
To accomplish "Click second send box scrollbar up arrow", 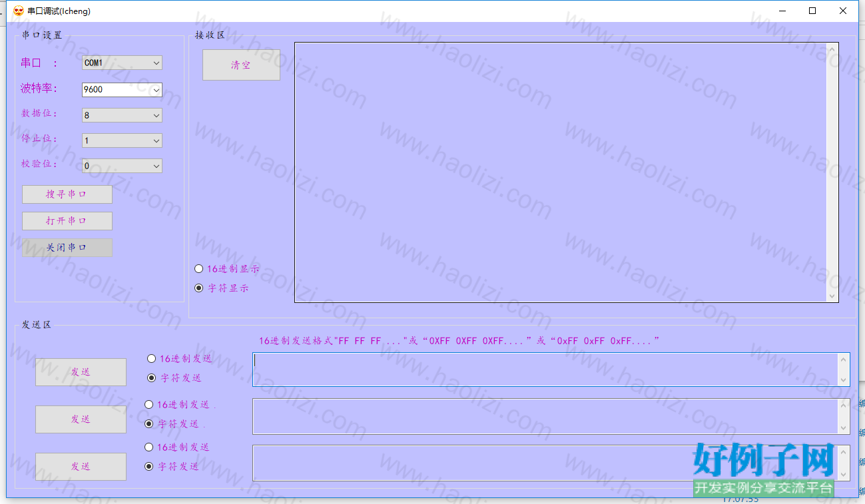I will point(844,405).
